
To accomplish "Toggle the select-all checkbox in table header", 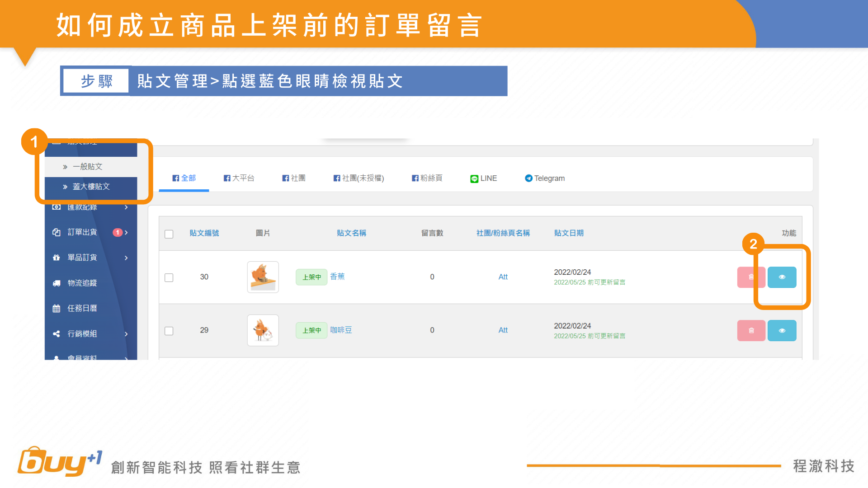I will point(169,234).
